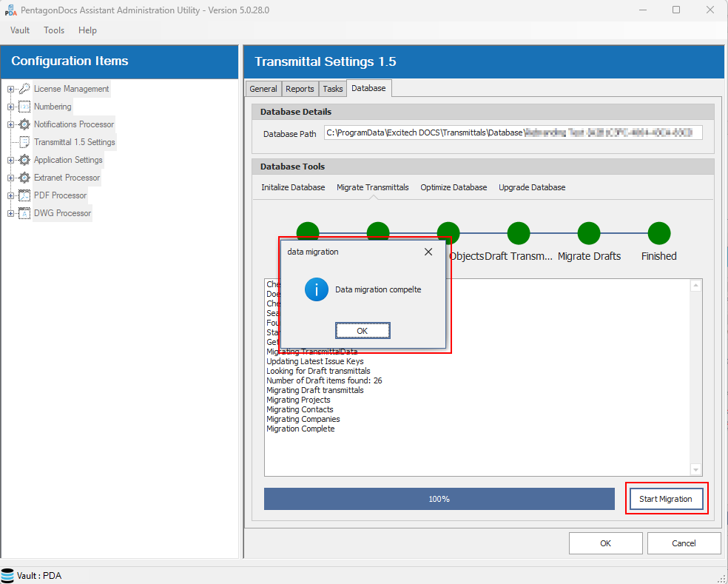Close the data migration popup with X

(428, 252)
